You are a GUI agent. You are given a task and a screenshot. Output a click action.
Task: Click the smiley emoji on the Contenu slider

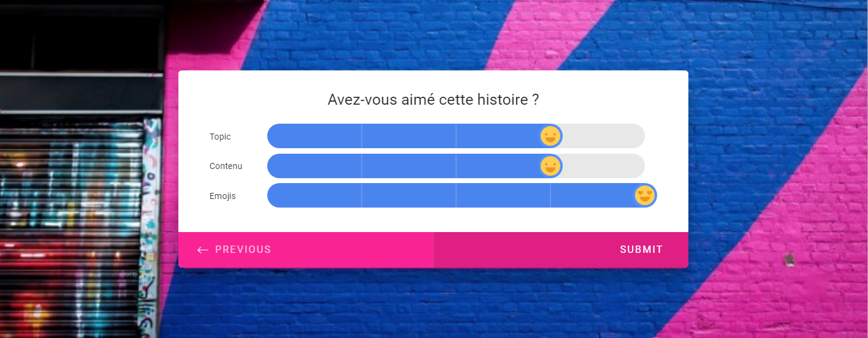pos(550,166)
